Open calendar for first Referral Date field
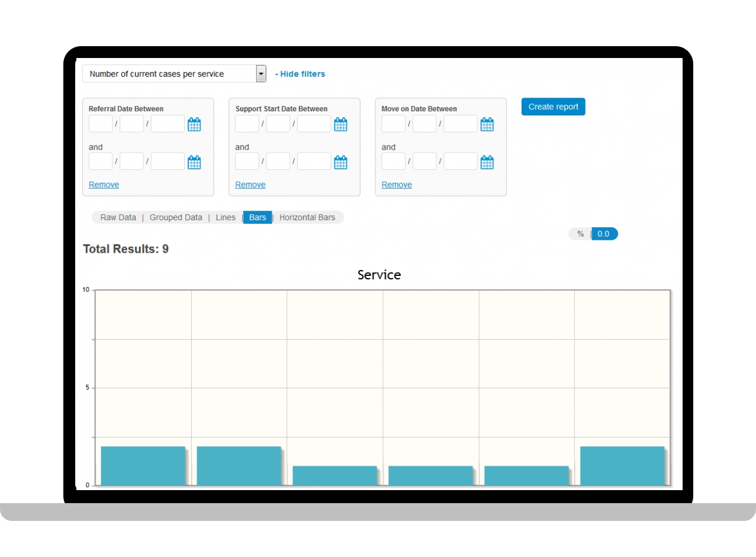This screenshot has width=756, height=557. click(194, 124)
